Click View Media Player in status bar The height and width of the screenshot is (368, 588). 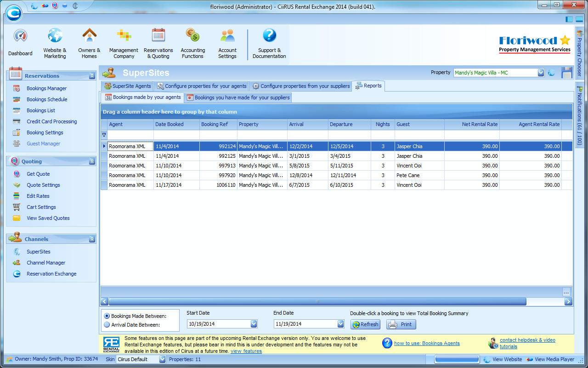(x=550, y=359)
